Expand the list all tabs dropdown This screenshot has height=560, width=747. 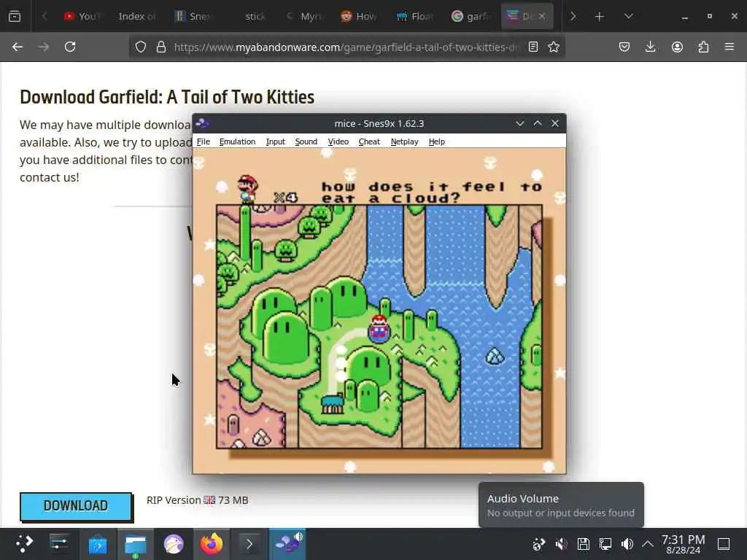[x=628, y=16]
